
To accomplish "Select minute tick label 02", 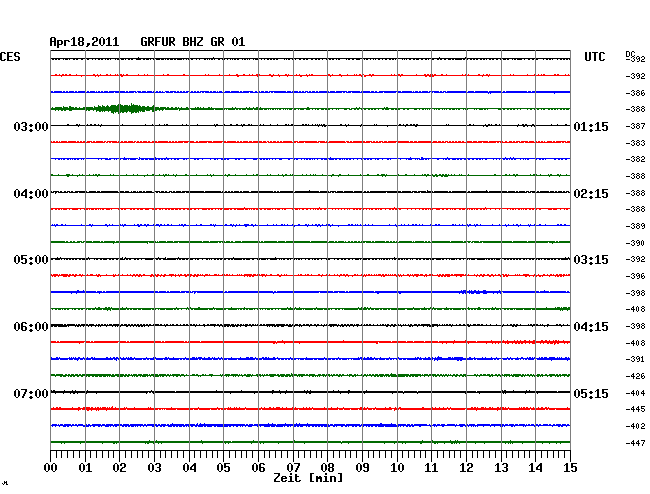I will [119, 468].
